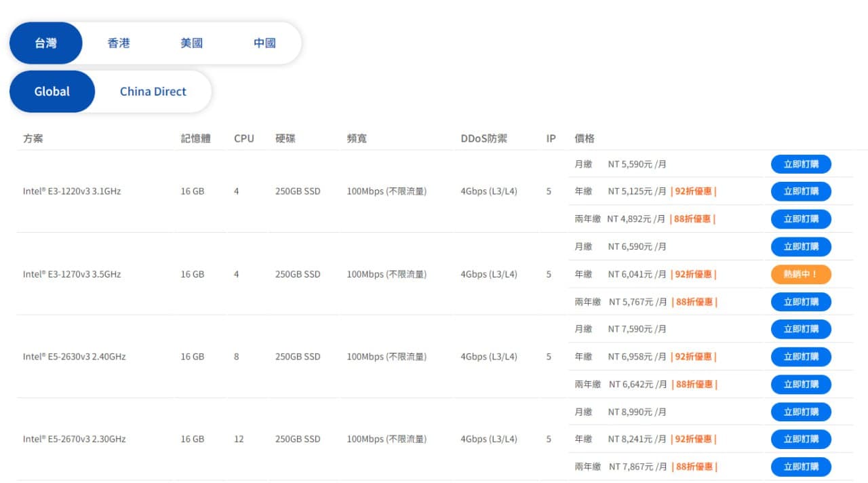Viewport: 868px width, 483px height.
Task: Click price NT 8,990元 /月
Action: pos(637,412)
